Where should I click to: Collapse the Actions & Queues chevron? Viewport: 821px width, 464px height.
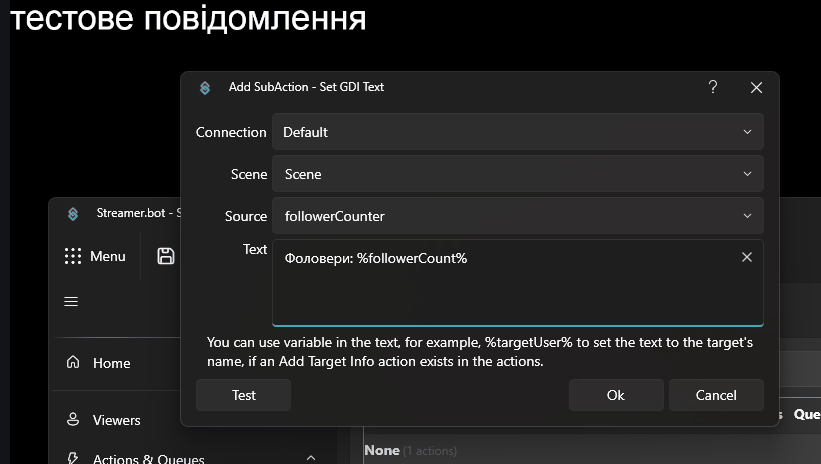pyautogui.click(x=311, y=458)
